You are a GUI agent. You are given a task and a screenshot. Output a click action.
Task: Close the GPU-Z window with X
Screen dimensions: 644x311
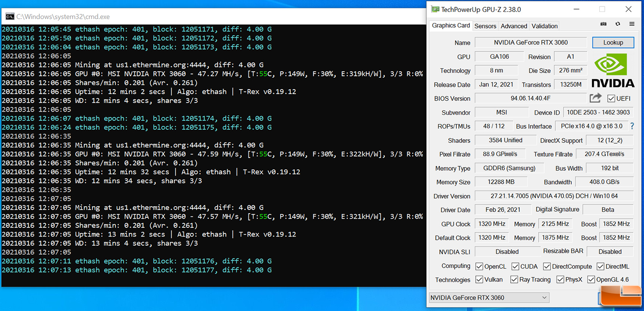(x=628, y=9)
